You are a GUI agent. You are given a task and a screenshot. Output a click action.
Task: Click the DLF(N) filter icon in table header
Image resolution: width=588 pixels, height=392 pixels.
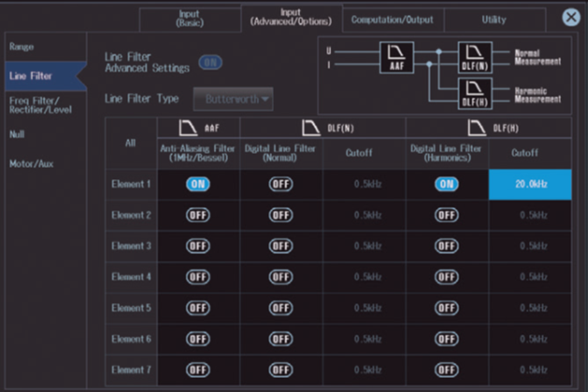click(x=309, y=128)
